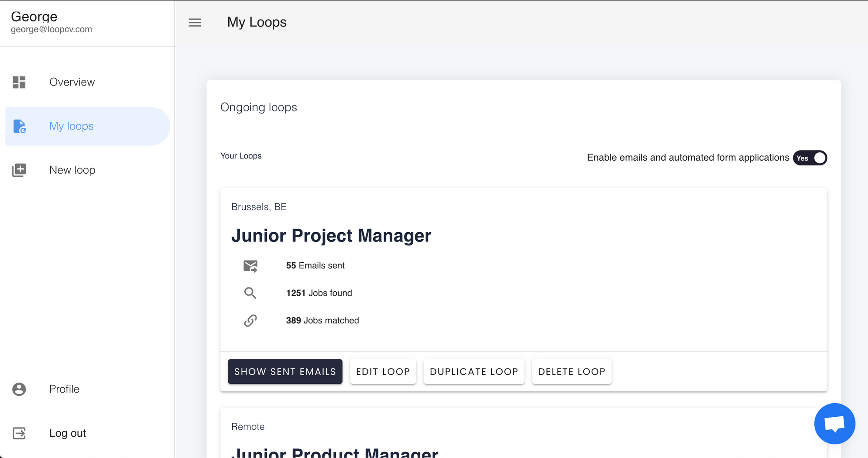
Task: Click the george@loopcv.com email text
Action: [51, 30]
